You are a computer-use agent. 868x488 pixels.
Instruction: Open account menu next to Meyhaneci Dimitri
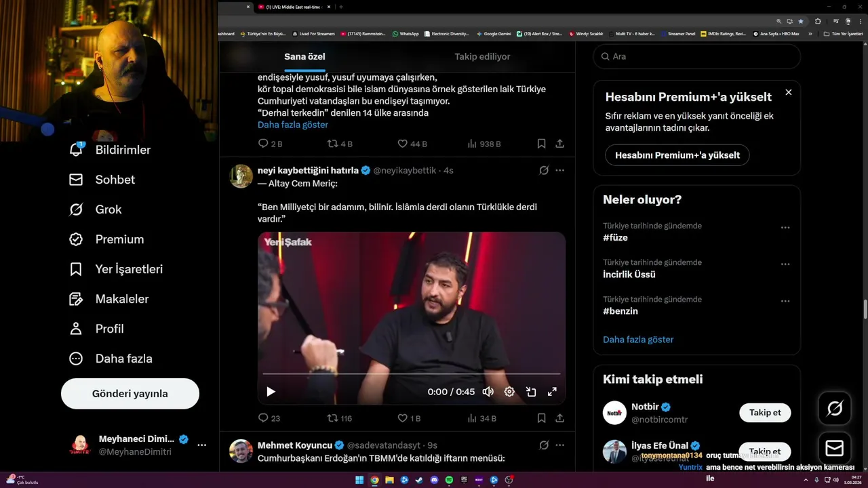click(x=201, y=445)
